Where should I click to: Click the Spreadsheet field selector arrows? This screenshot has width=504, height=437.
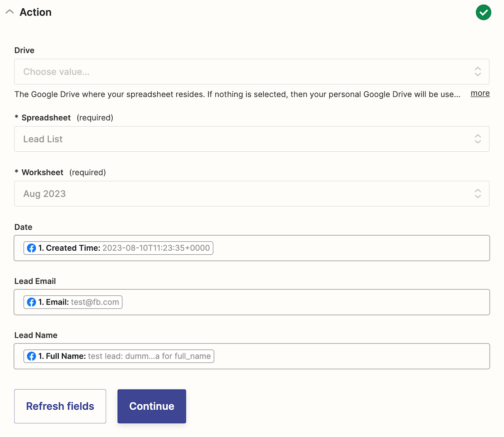(x=477, y=139)
